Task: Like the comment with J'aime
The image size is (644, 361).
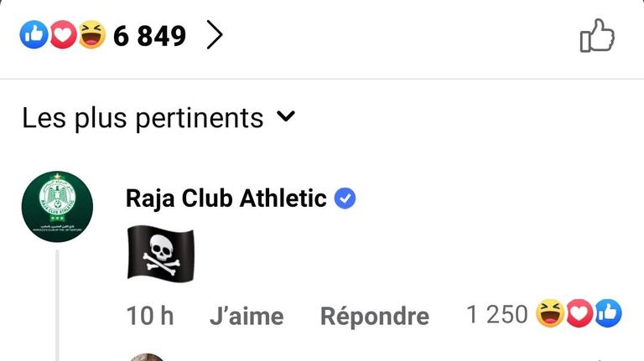Action: tap(247, 317)
